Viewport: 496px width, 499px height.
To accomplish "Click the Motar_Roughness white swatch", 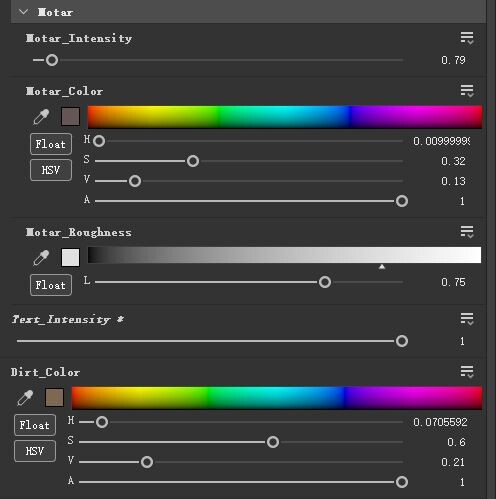I will pyautogui.click(x=70, y=257).
